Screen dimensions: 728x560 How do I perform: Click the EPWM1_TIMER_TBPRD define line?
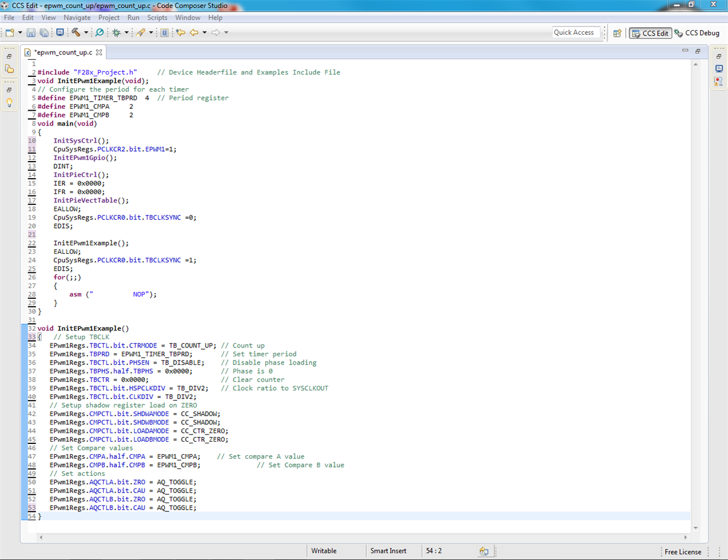pyautogui.click(x=133, y=98)
